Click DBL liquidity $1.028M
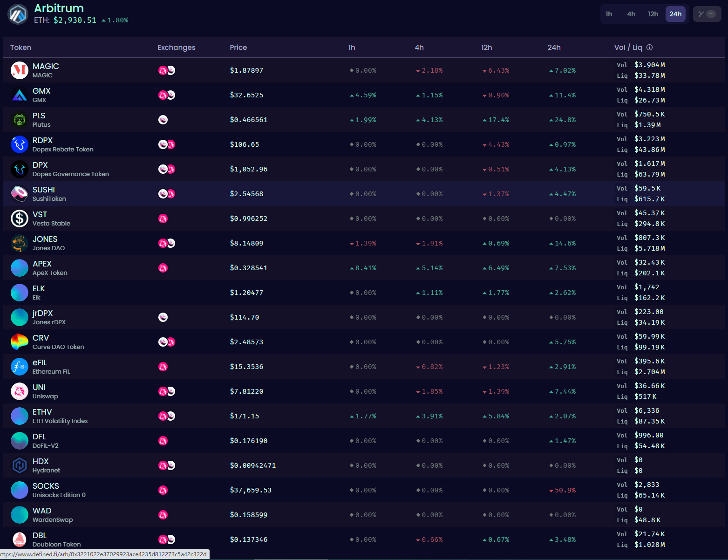Viewport: 728px width, 560px height. pos(650,545)
